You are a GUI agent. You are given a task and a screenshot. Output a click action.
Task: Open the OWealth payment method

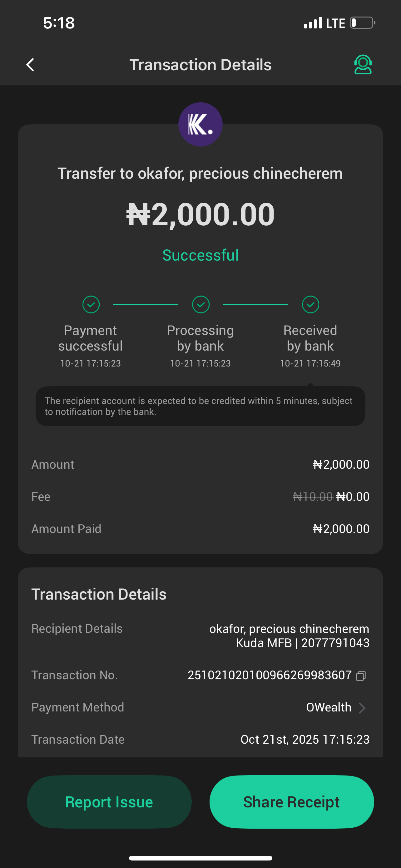pyautogui.click(x=329, y=707)
